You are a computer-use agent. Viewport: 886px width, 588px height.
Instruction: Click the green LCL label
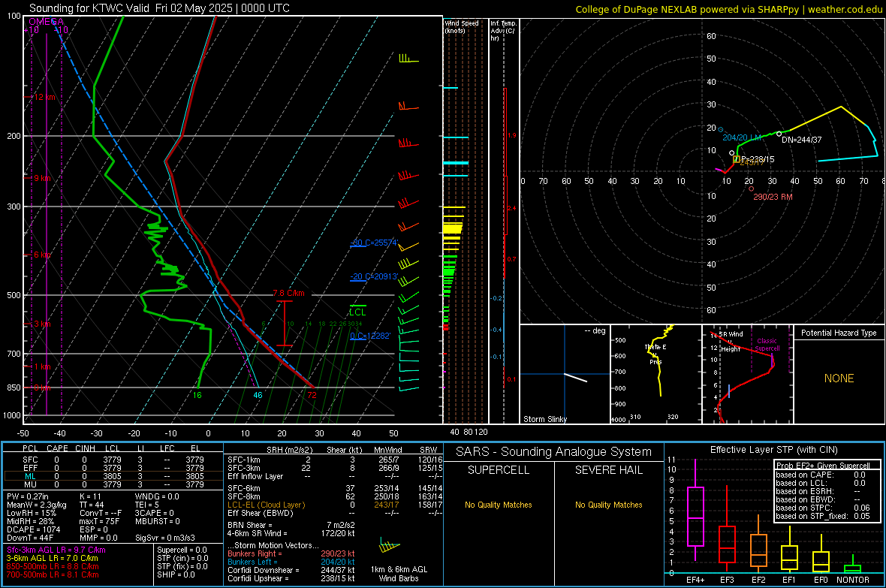357,312
